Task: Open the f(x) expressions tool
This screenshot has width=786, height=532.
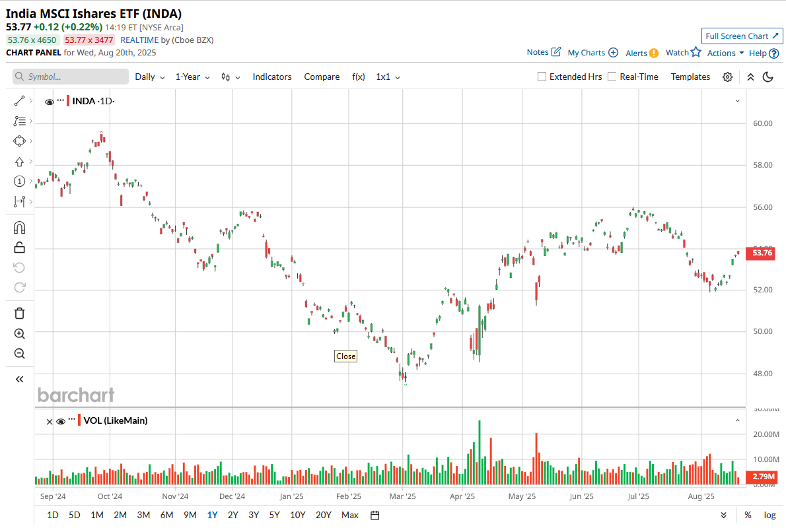Action: click(359, 77)
